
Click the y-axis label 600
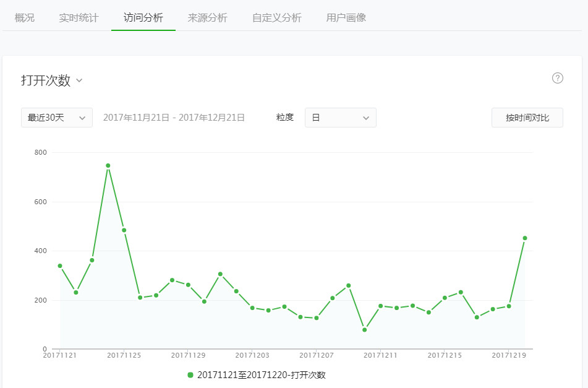(41, 202)
